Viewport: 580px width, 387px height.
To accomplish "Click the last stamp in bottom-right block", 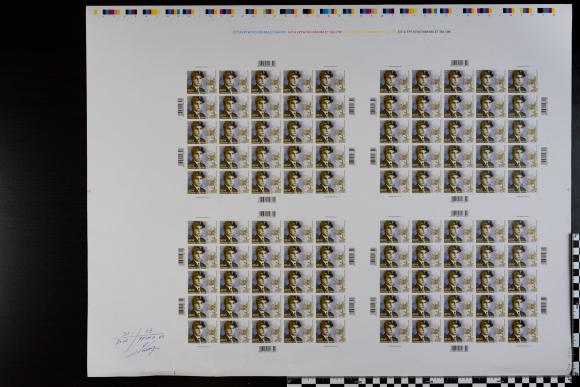I will 522,331.
